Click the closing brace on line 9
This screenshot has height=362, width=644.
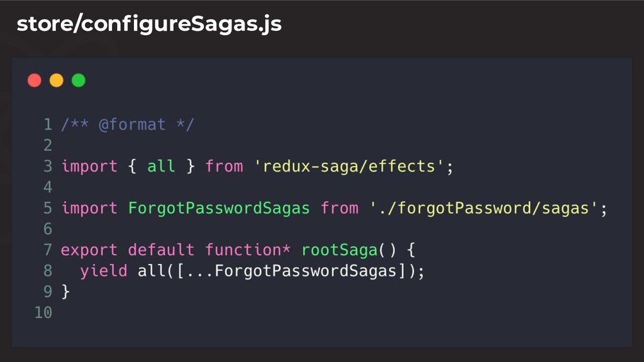coord(65,292)
